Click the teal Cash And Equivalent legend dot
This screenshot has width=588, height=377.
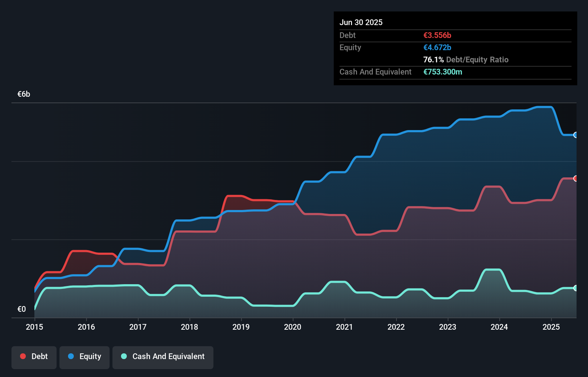click(124, 356)
